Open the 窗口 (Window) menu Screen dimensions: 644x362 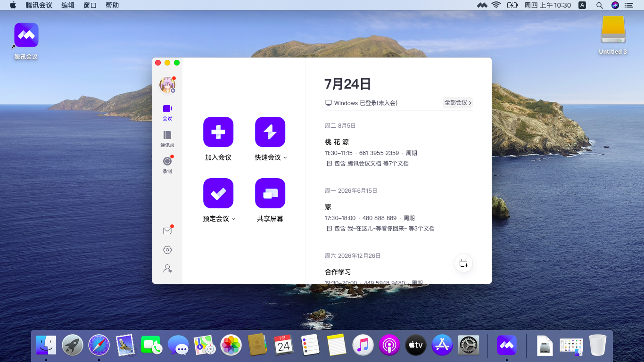pos(90,5)
